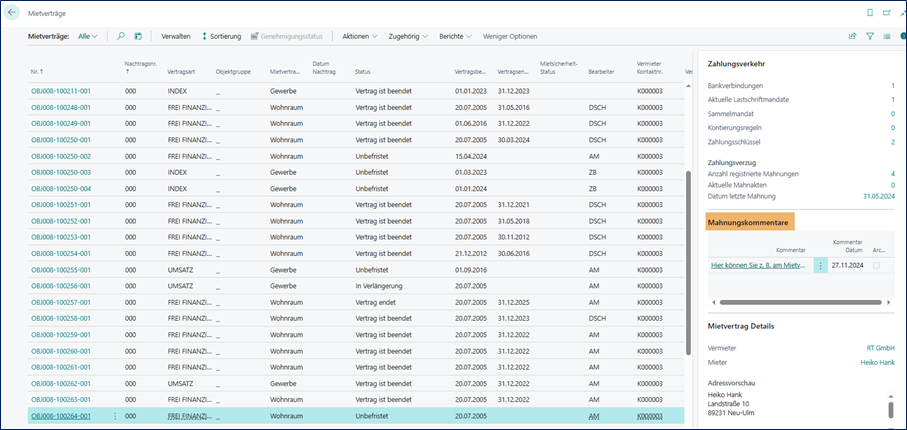Click the list edit icon beside search
The height and width of the screenshot is (430, 907).
pyautogui.click(x=138, y=36)
